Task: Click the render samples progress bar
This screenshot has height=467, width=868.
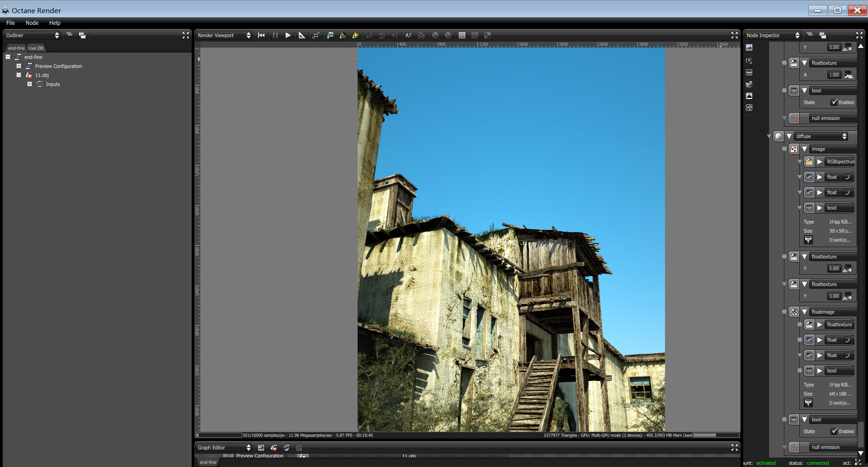Action: pyautogui.click(x=219, y=435)
